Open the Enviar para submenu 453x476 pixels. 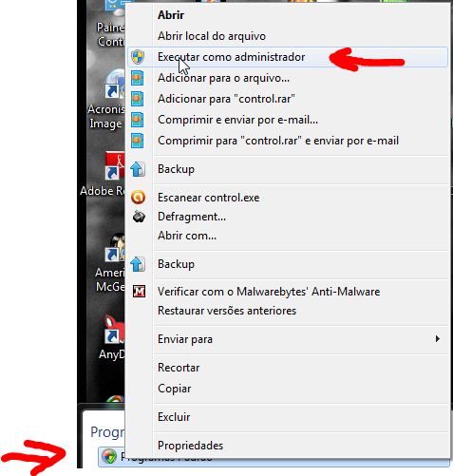(185, 339)
